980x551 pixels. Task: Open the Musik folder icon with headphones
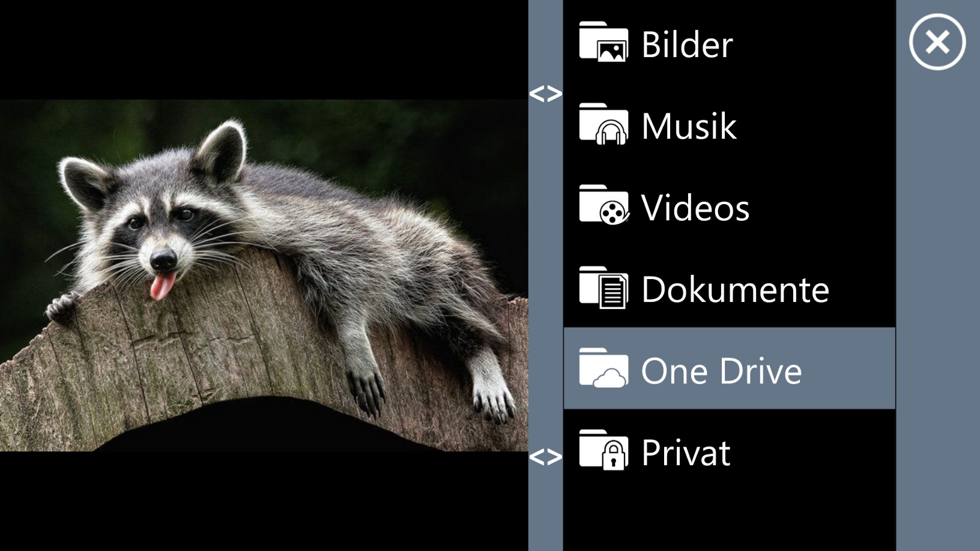603,124
